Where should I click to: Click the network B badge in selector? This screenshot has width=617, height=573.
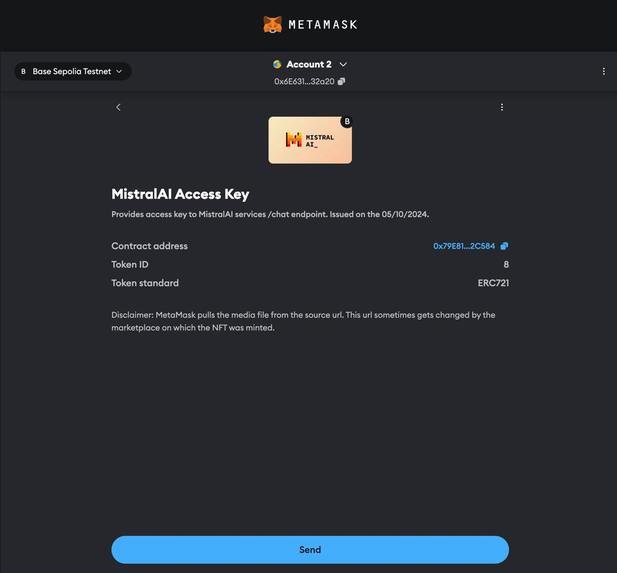click(x=23, y=71)
